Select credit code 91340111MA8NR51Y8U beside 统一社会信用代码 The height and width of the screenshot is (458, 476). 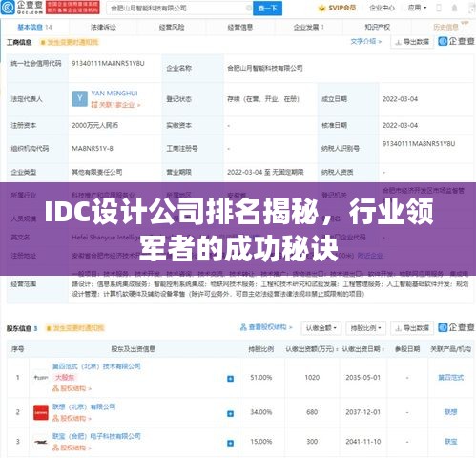(x=108, y=64)
